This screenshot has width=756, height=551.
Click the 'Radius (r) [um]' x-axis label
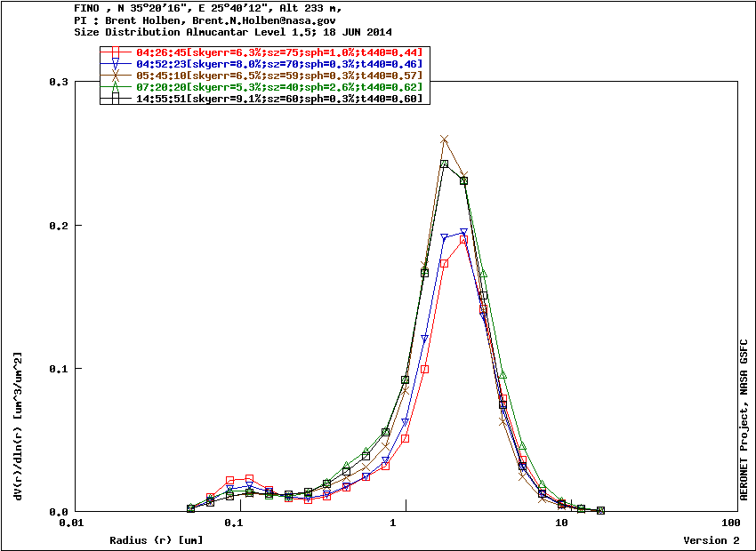pyautogui.click(x=156, y=540)
